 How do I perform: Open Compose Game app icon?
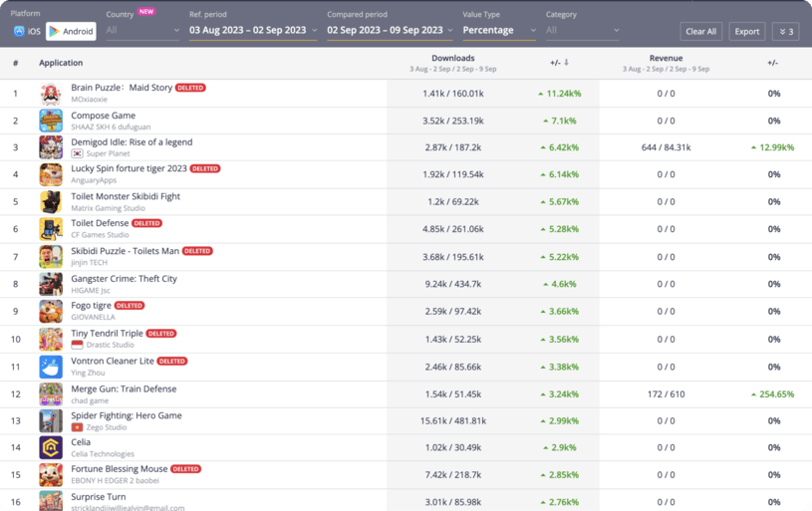coord(51,121)
